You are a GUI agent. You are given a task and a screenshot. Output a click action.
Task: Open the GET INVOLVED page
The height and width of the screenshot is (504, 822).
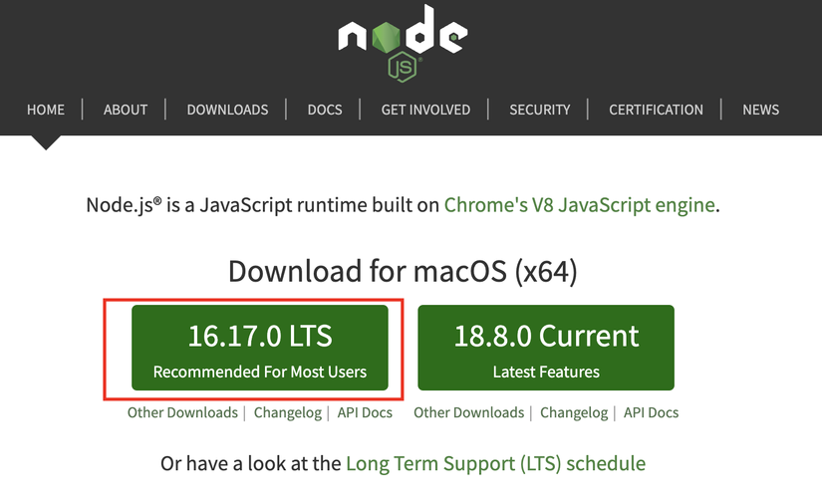tap(425, 110)
